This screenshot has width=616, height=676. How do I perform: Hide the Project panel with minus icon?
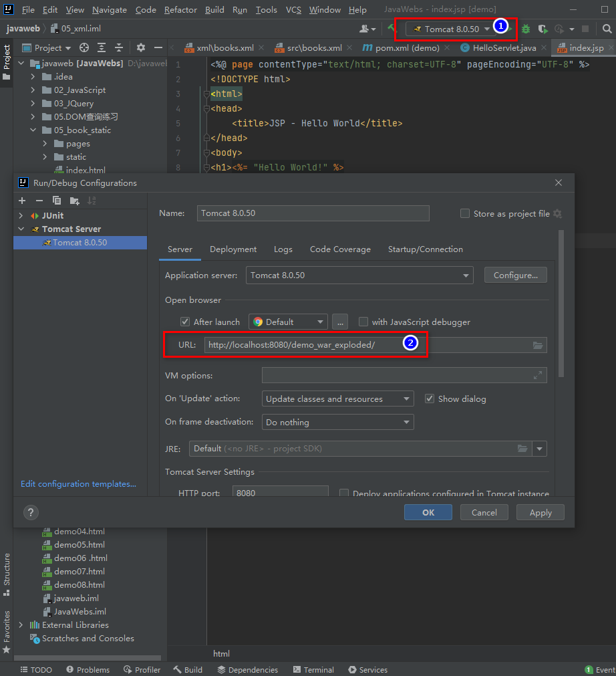click(158, 48)
